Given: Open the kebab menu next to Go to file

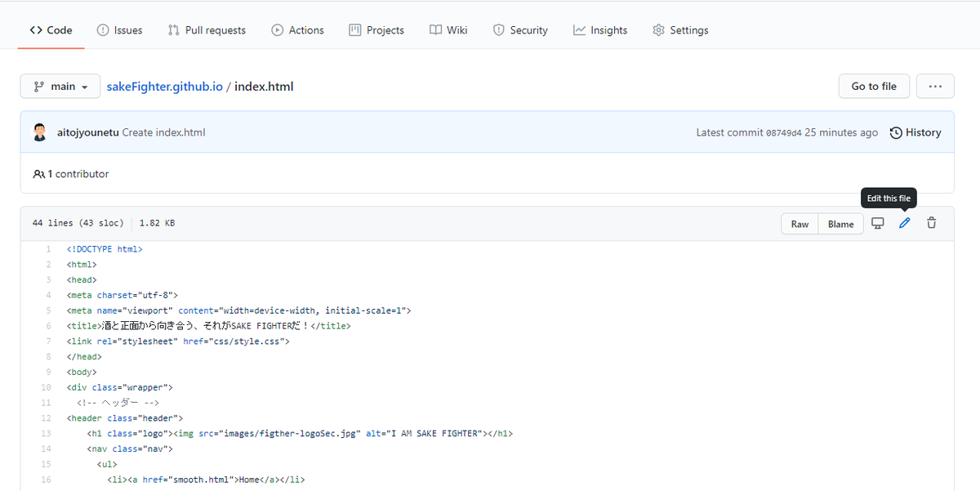Looking at the screenshot, I should click(x=934, y=86).
